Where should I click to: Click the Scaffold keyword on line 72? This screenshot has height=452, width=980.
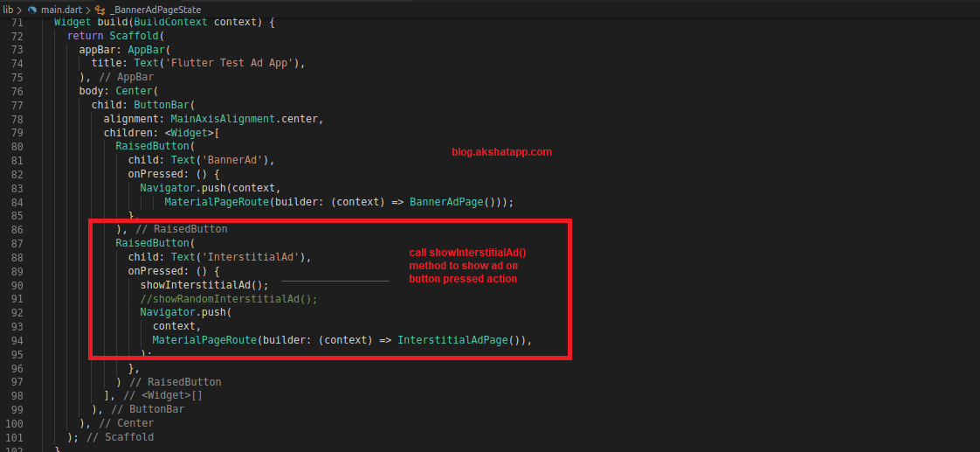[134, 36]
